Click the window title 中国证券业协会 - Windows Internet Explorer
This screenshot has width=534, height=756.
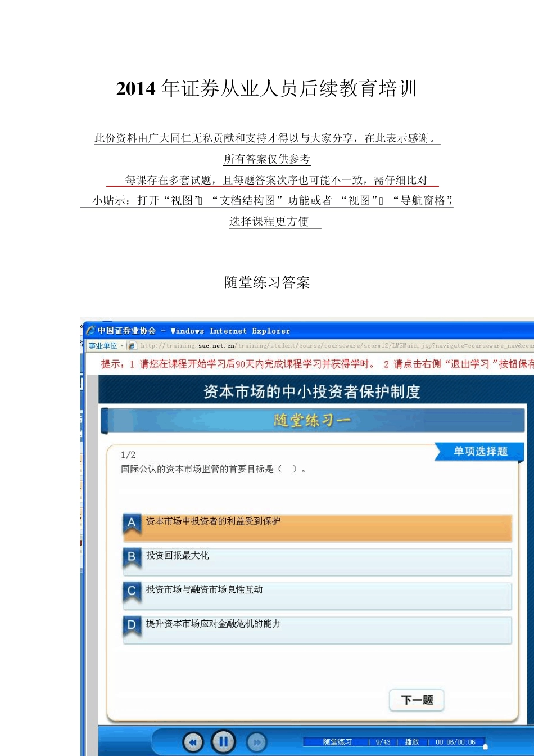click(x=194, y=331)
